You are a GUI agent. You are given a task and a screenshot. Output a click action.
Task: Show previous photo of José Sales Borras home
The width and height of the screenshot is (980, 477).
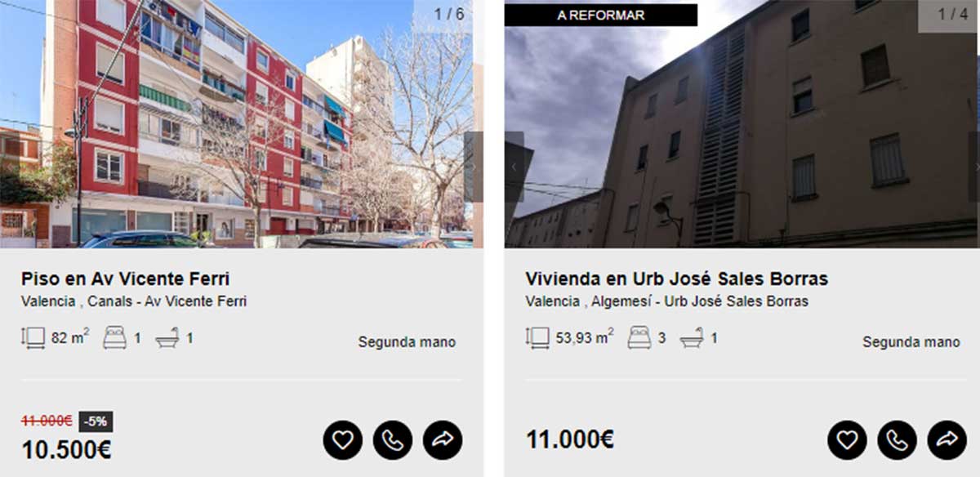pyautogui.click(x=514, y=167)
